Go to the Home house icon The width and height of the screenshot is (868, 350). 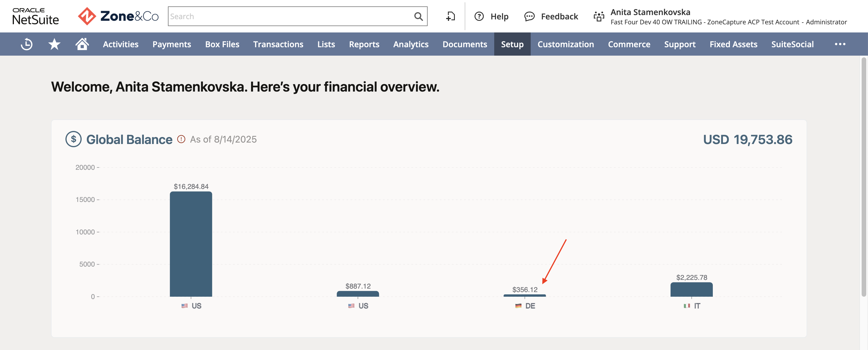[x=82, y=44]
